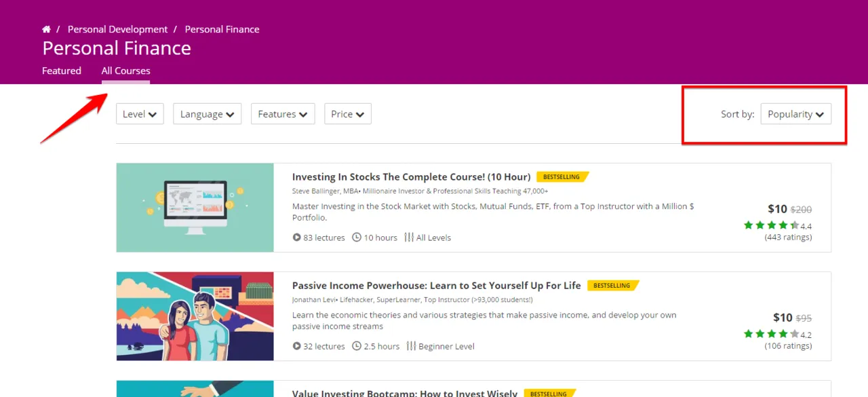The image size is (868, 397).
Task: Click BESTSELLING badge on Passive Income Powerhouse
Action: tap(613, 286)
